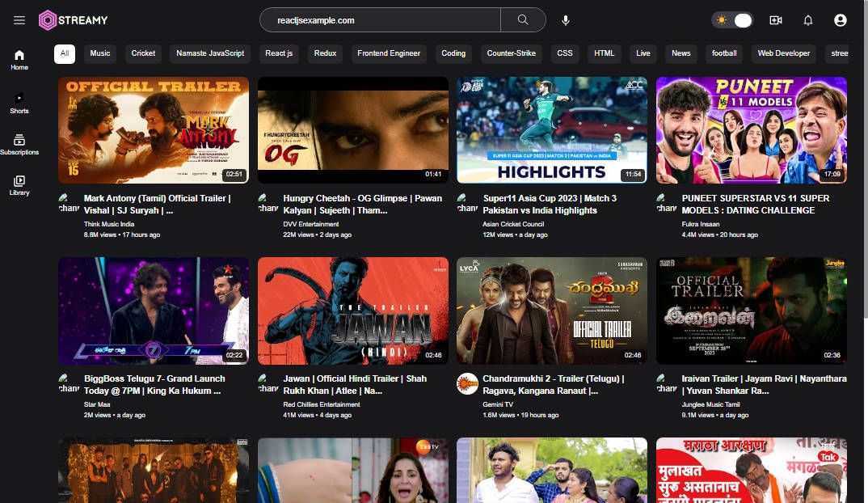Open Mark Antony trailer thumbnail
This screenshot has width=868, height=503.
[154, 130]
